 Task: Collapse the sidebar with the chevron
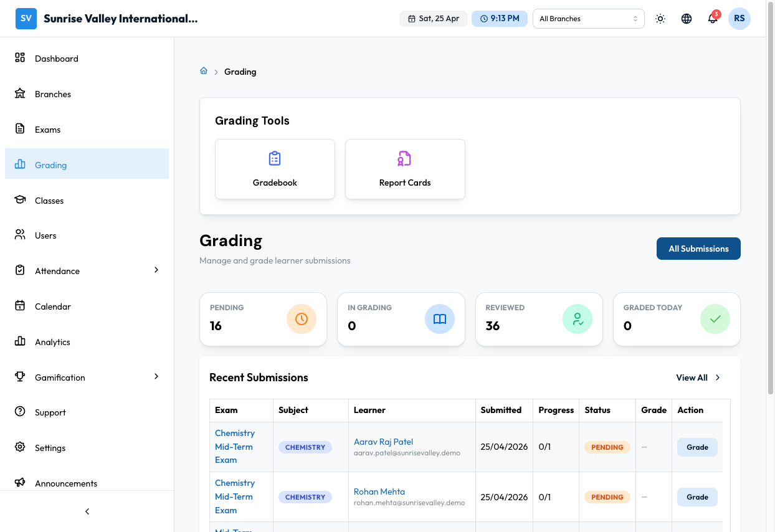87,511
